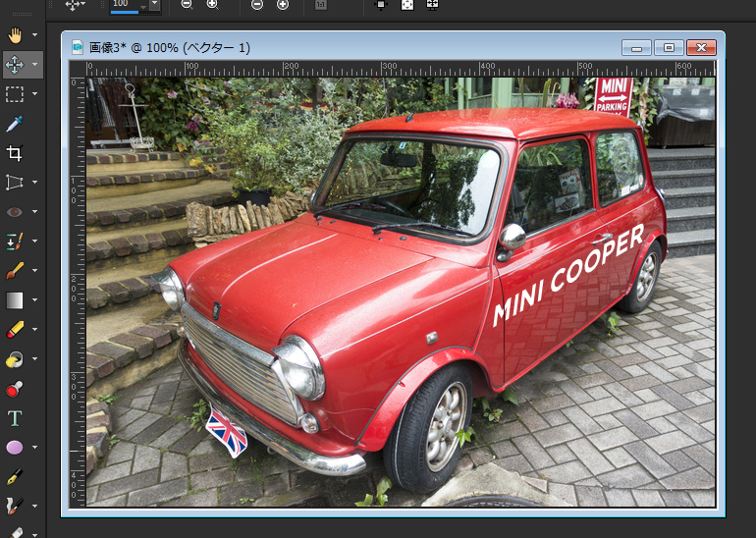Screen dimensions: 756x538
Task: Click the document icon in 画像3 title bar
Action: 78,47
